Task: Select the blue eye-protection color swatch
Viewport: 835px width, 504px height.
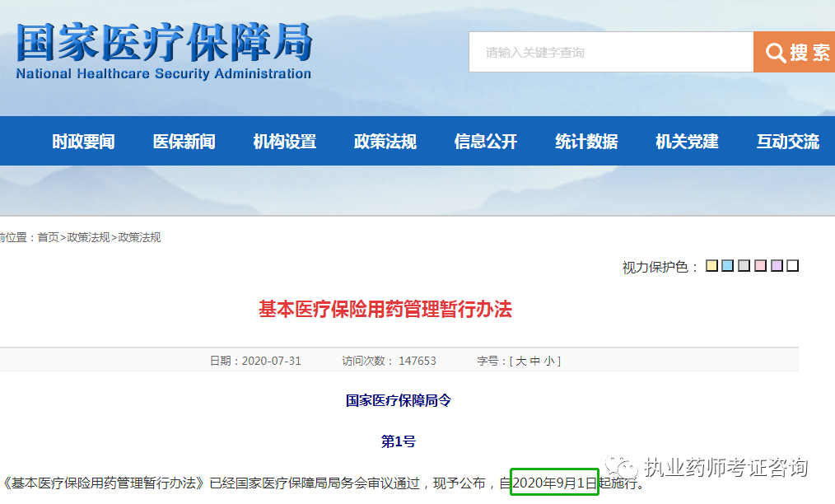Action: tap(728, 266)
